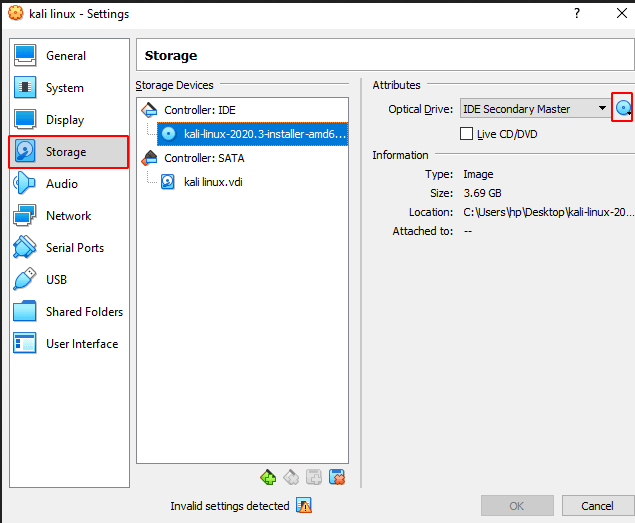Click the Cancel button
This screenshot has height=523, width=635.
pos(598,506)
